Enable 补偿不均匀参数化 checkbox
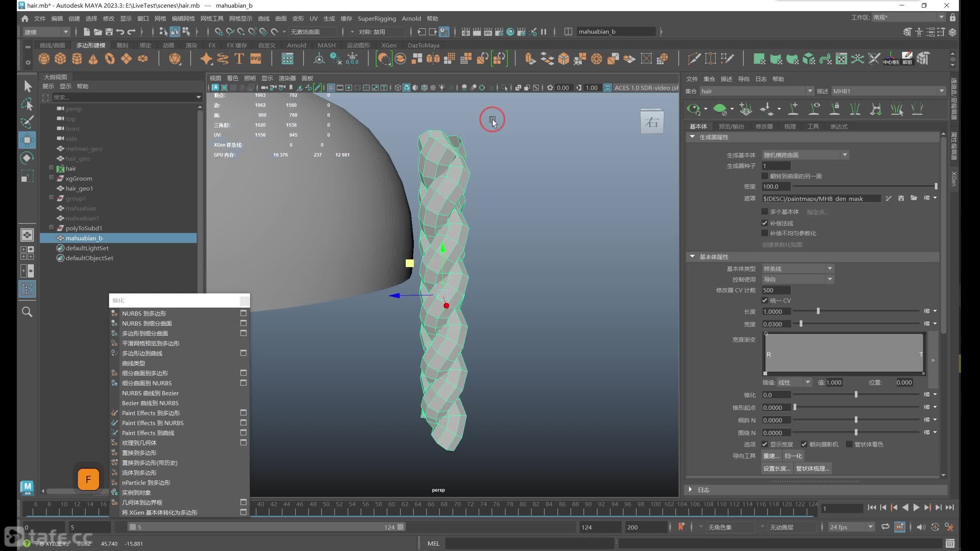The width and height of the screenshot is (980, 551). click(765, 233)
